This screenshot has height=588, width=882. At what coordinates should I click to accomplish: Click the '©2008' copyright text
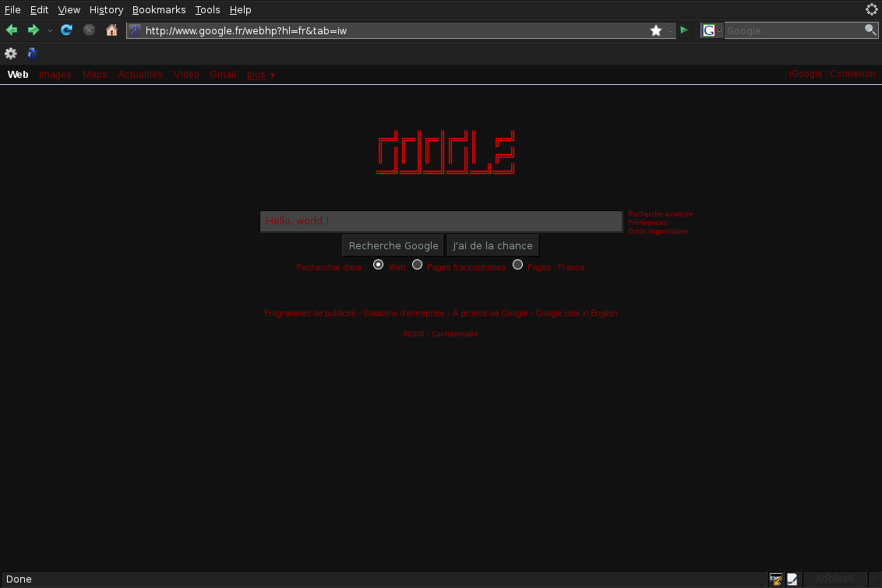(414, 334)
